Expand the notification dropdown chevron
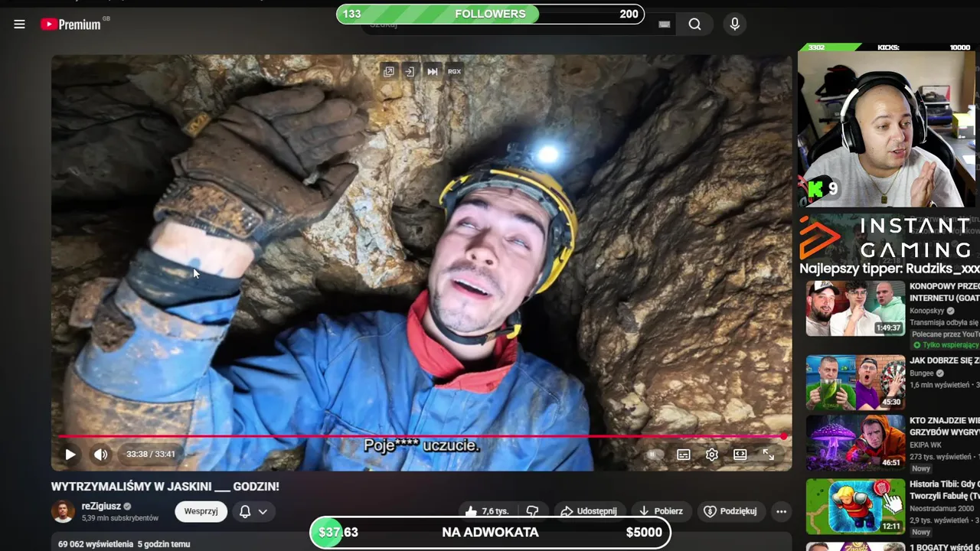980x551 pixels. (x=263, y=512)
